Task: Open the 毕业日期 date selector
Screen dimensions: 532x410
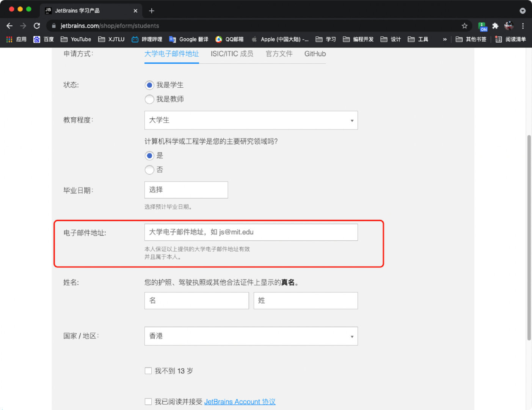Action: 186,190
